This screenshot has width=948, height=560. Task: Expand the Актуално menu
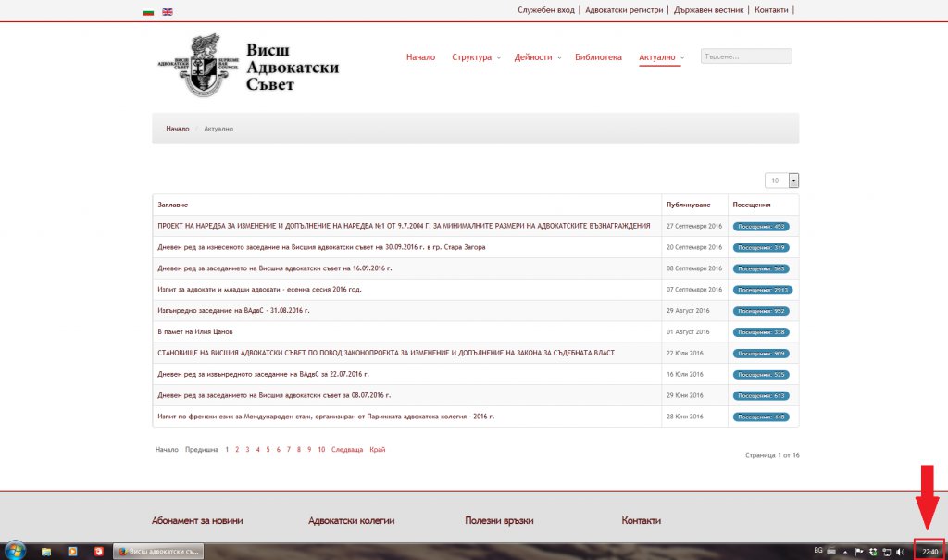click(x=661, y=57)
